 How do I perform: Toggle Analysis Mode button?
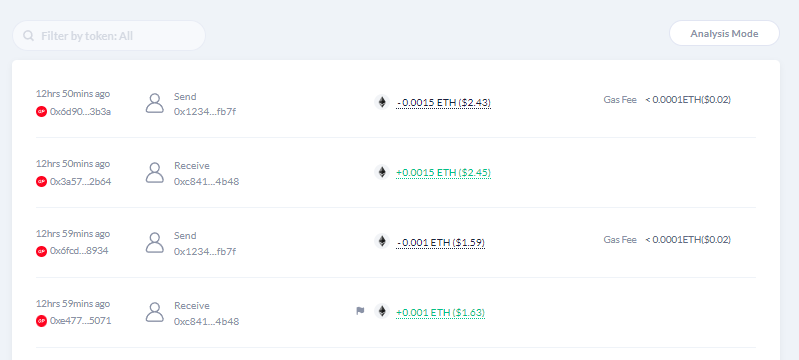(x=724, y=34)
